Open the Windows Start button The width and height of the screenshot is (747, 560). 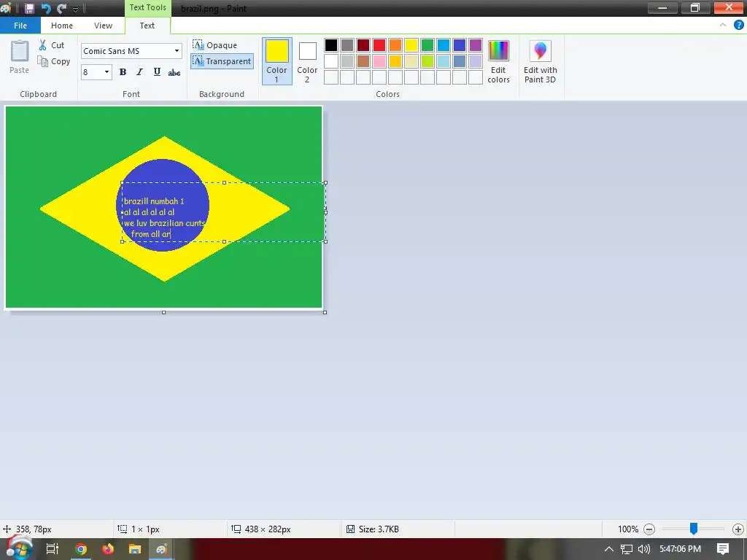pos(20,548)
